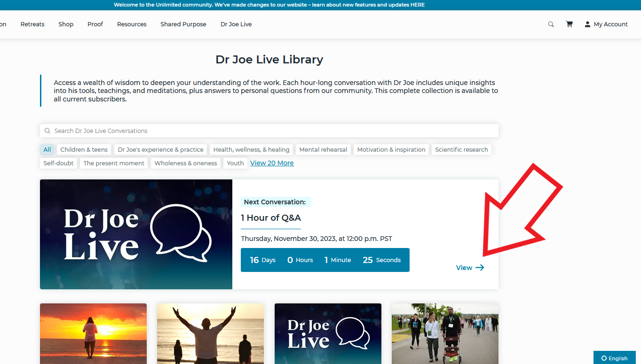Click the Thursday, November 30, 2023 date text

pyautogui.click(x=317, y=239)
